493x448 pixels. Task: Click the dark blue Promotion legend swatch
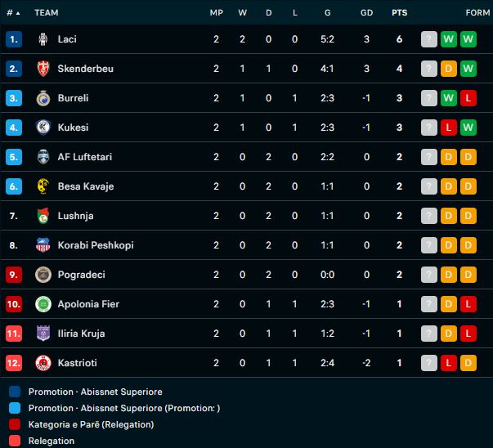[x=15, y=392]
